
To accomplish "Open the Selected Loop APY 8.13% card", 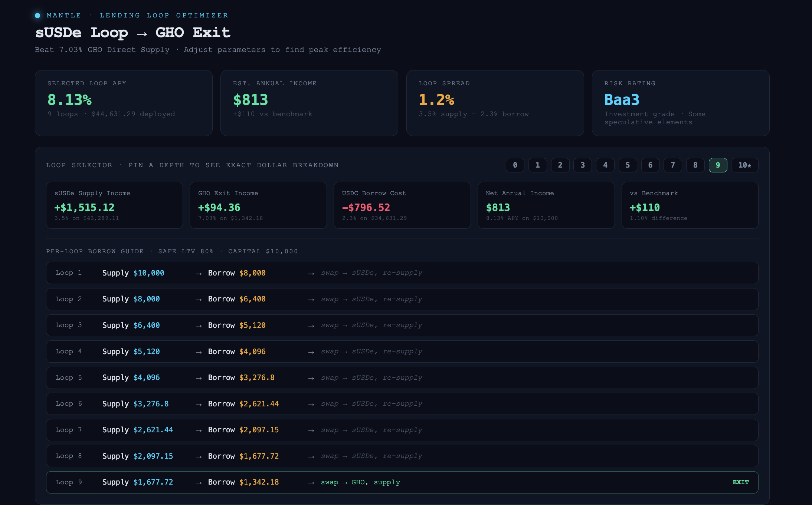I will (124, 103).
